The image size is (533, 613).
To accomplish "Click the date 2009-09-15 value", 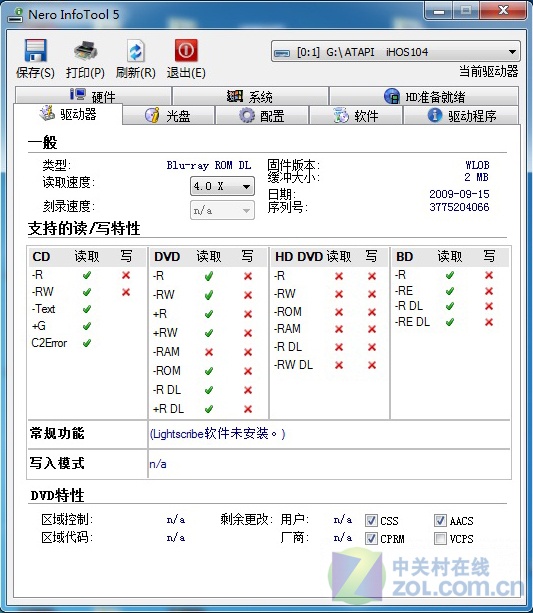I will click(x=459, y=194).
